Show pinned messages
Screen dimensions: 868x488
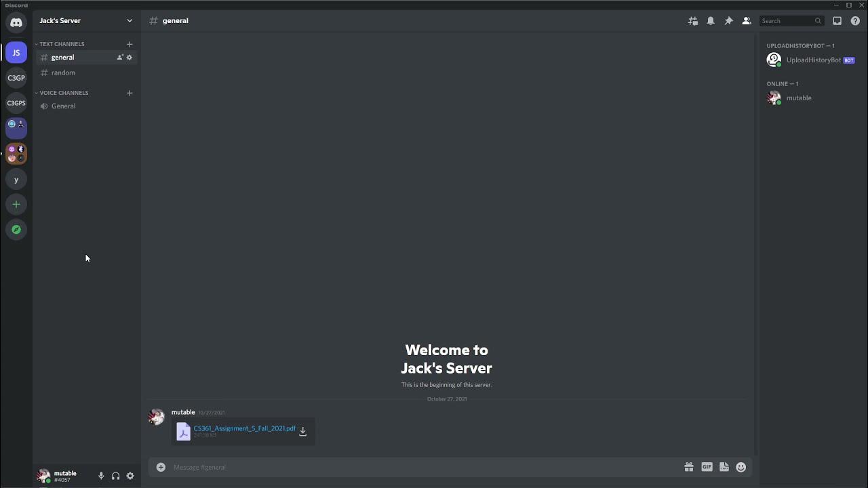coord(728,21)
